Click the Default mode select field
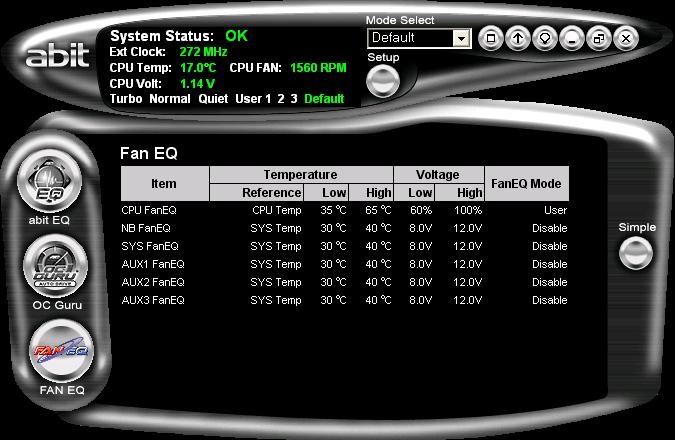This screenshot has width=675, height=440. click(419, 38)
